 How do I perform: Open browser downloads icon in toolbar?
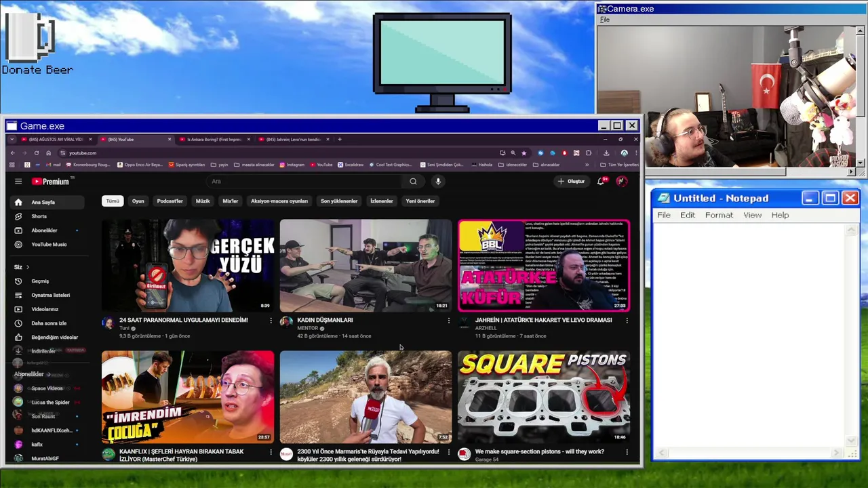[x=606, y=153]
